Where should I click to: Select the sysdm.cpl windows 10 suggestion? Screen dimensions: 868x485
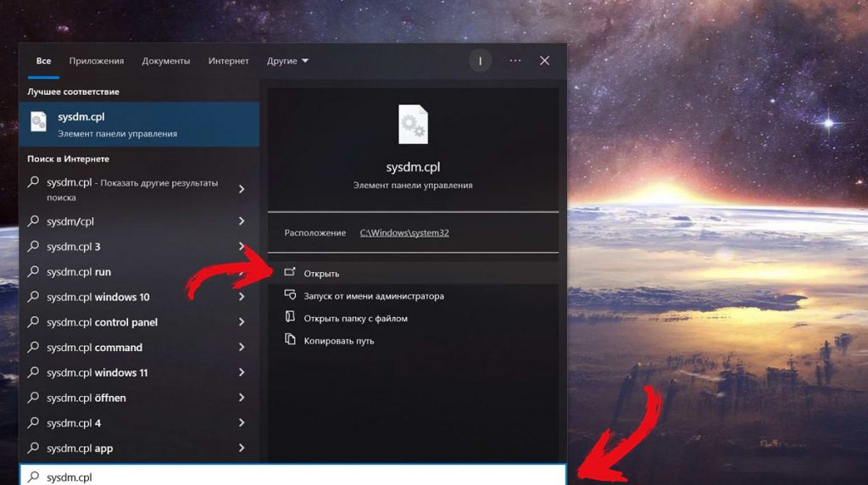pyautogui.click(x=139, y=298)
